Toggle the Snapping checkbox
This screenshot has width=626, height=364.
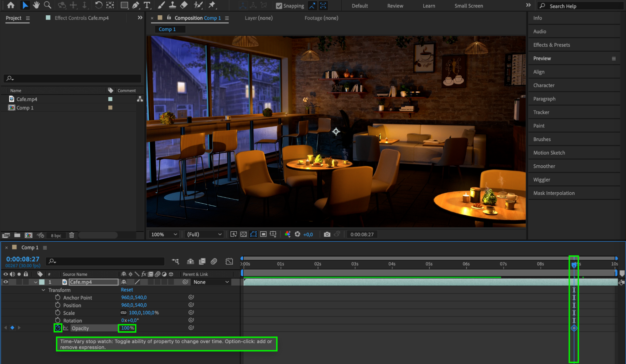click(279, 6)
